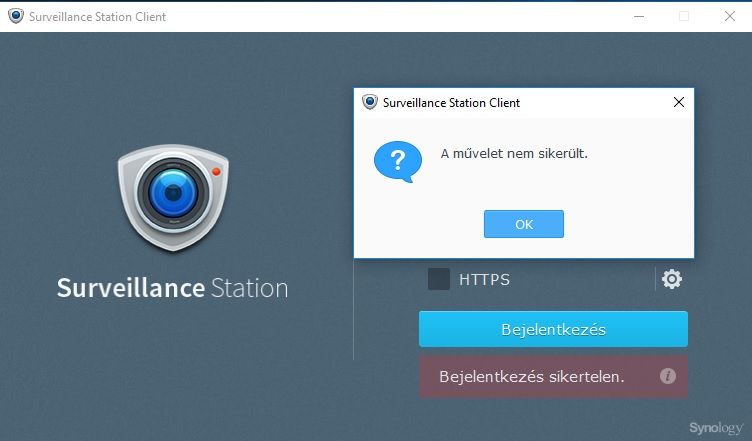
Task: Minimize the Surveillance Station Client window
Action: 639,16
